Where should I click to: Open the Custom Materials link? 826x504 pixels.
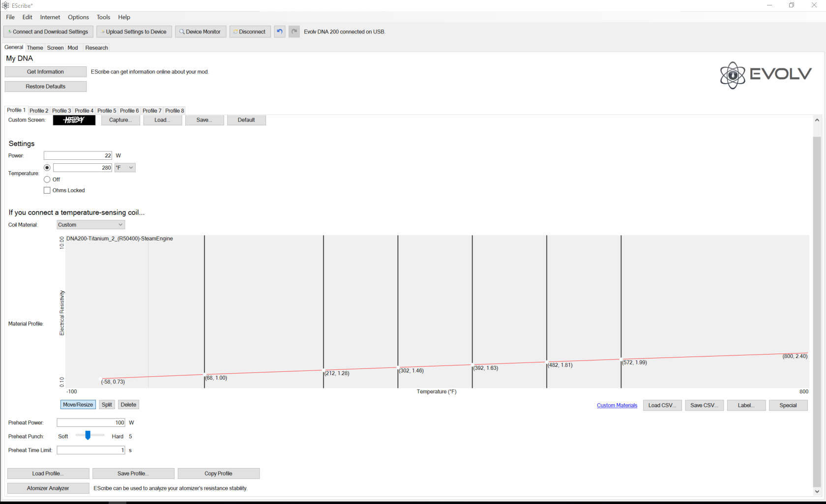(x=617, y=405)
